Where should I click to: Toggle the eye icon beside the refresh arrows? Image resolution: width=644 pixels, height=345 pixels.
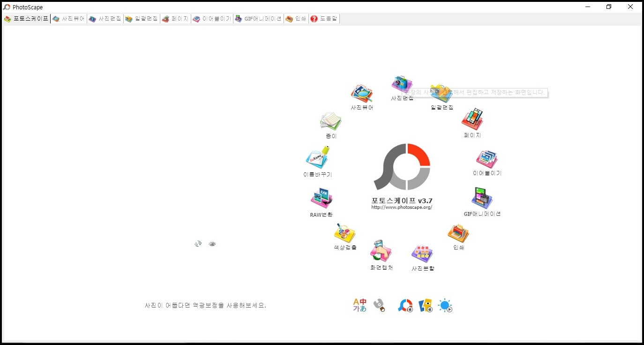point(212,244)
